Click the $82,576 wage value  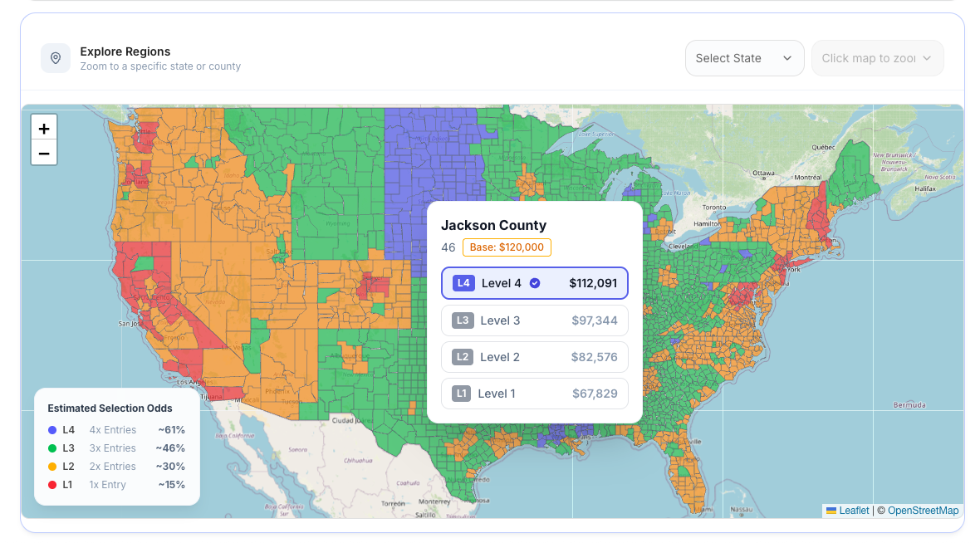click(x=595, y=357)
